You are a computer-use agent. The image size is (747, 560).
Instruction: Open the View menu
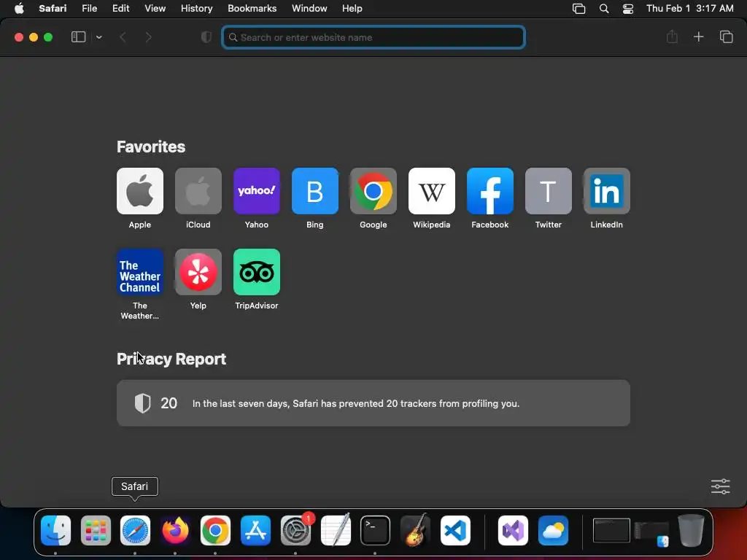pos(155,9)
